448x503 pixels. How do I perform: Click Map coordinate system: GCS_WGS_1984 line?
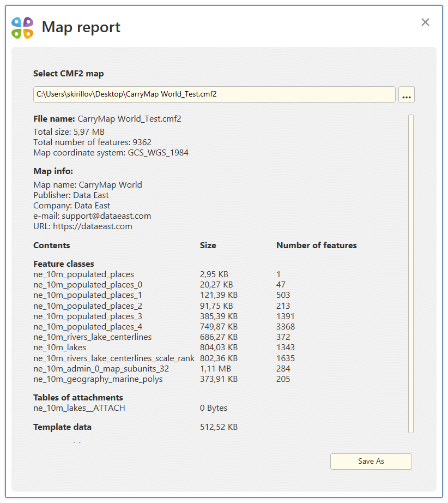point(111,153)
